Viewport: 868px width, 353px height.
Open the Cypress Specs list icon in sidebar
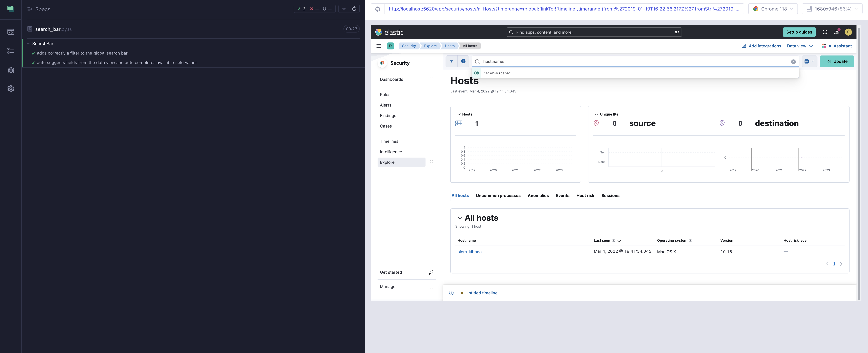point(11,32)
